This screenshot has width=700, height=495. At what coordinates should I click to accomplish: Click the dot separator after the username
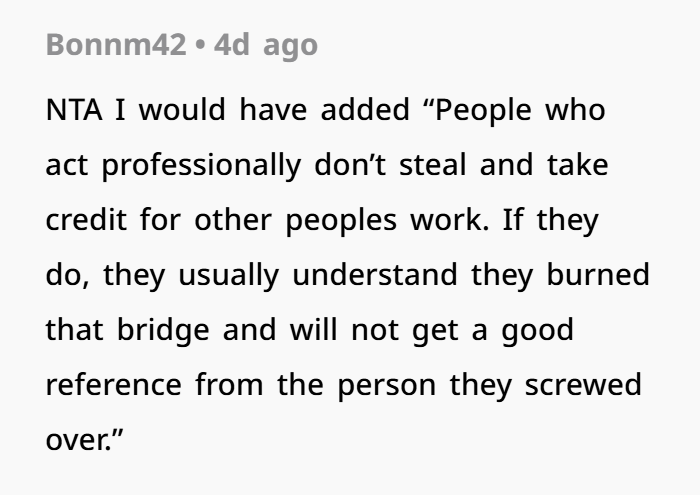tap(200, 45)
